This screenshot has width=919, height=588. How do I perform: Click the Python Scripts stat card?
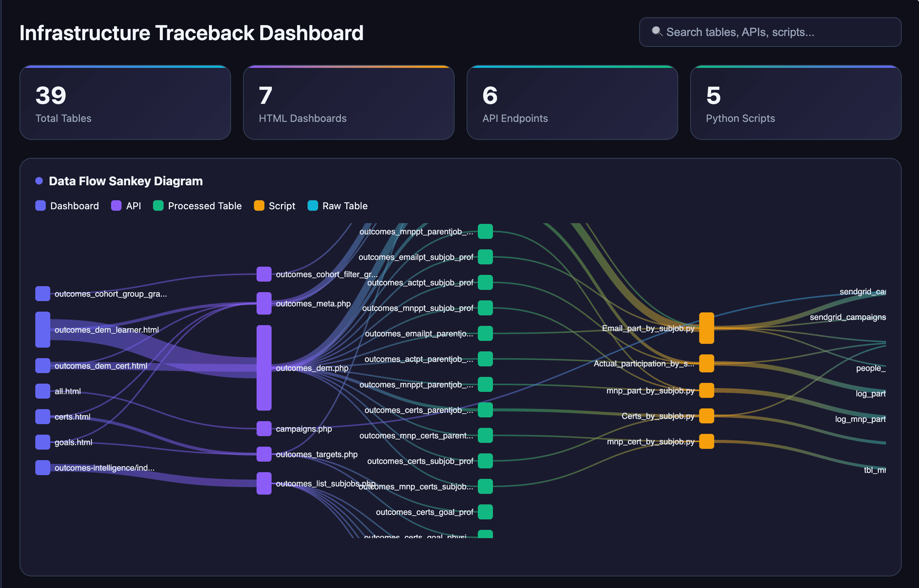796,103
